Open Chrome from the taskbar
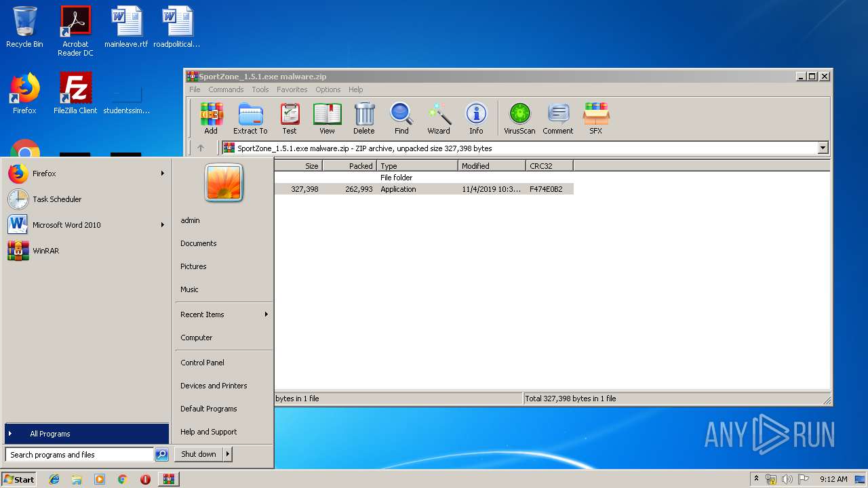The height and width of the screenshot is (488, 868). [x=122, y=479]
